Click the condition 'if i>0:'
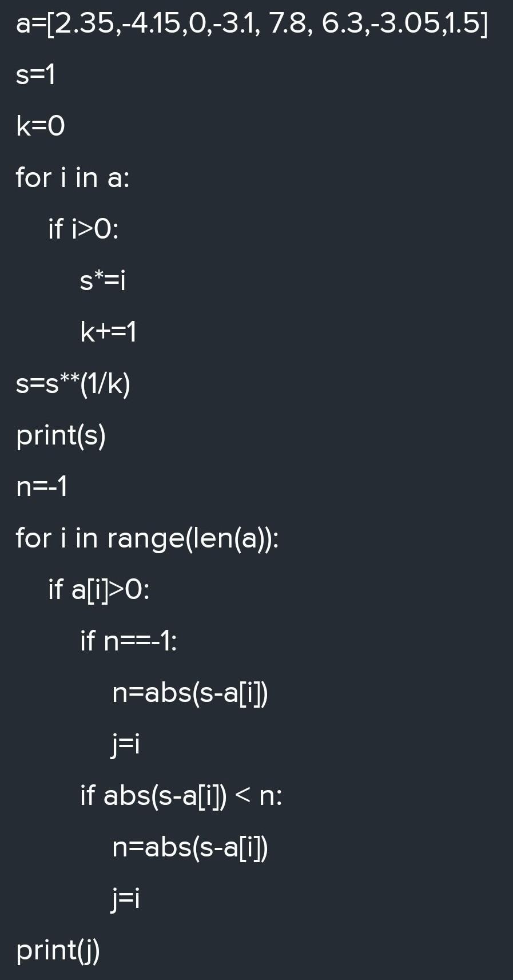The width and height of the screenshot is (513, 980). pos(83,229)
